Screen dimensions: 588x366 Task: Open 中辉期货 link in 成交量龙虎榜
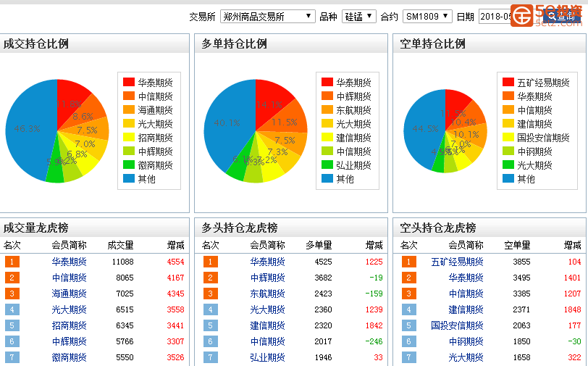pos(69,341)
